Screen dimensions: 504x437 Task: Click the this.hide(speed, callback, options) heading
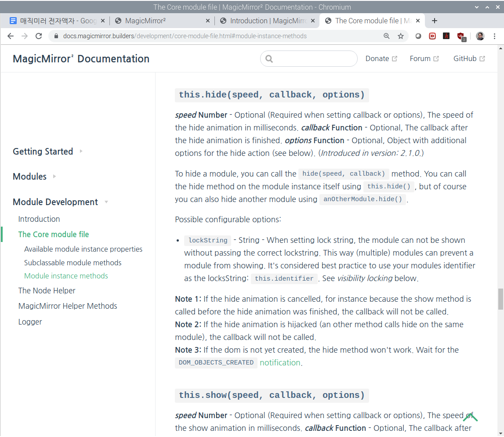pos(272,95)
